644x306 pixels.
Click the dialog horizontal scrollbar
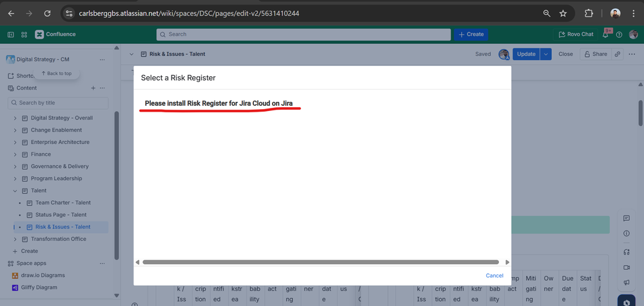tap(320, 262)
